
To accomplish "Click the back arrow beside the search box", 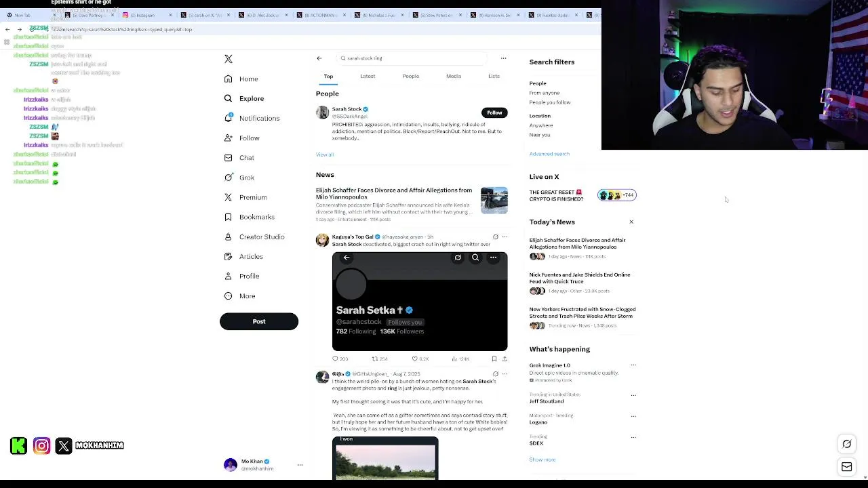I will tap(319, 58).
